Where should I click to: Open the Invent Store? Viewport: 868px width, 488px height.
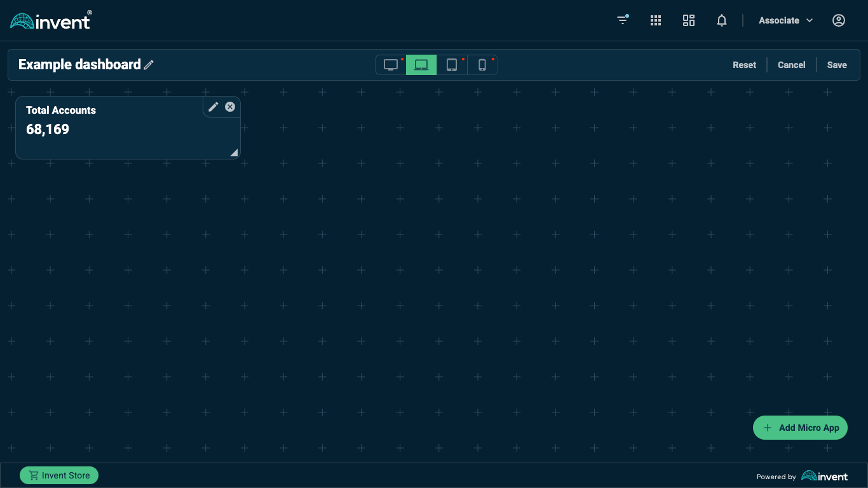58,475
